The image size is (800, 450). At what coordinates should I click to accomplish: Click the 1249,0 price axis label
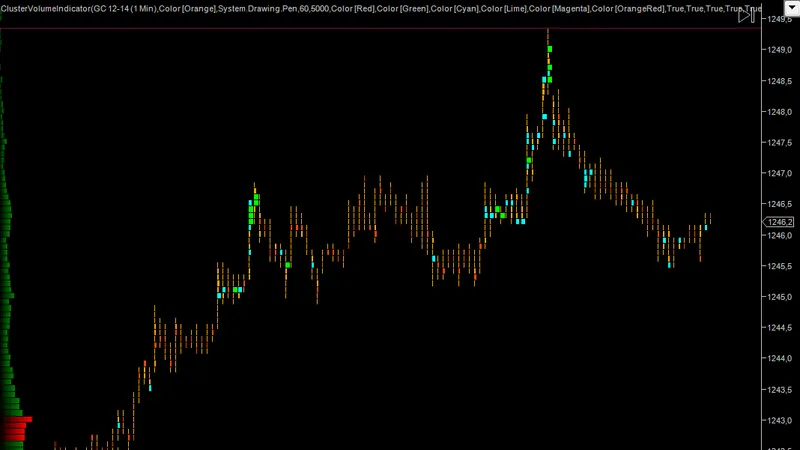[x=780, y=50]
